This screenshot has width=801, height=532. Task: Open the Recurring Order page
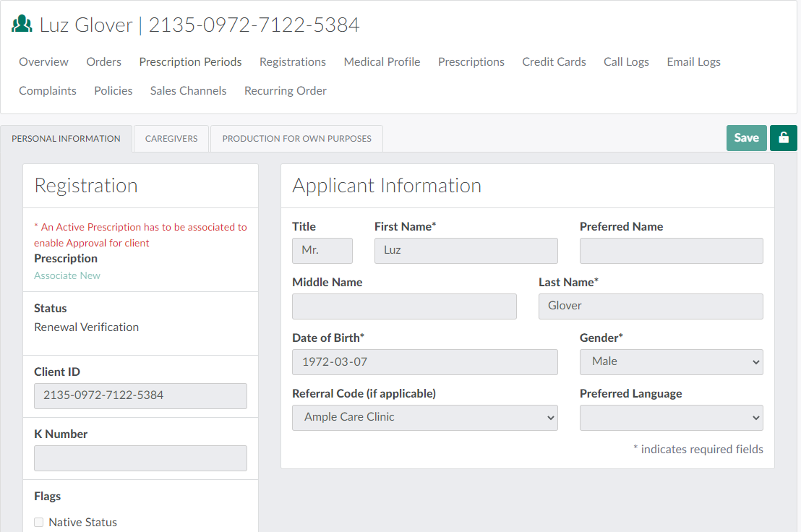coord(285,91)
